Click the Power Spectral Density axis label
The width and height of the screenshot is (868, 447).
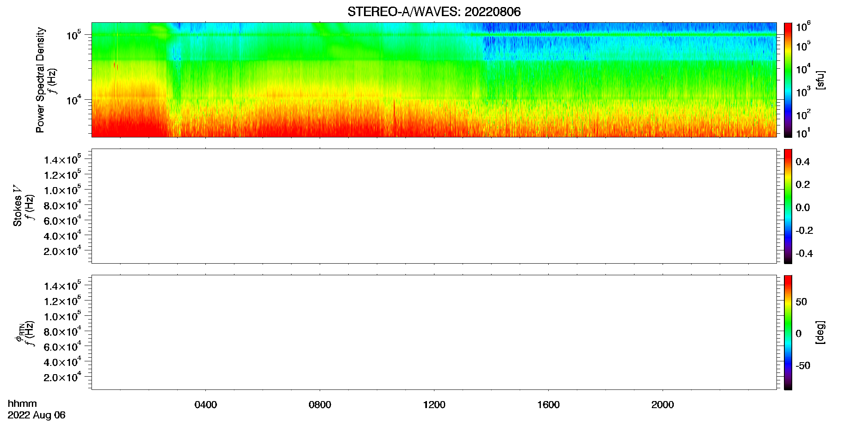40,80
